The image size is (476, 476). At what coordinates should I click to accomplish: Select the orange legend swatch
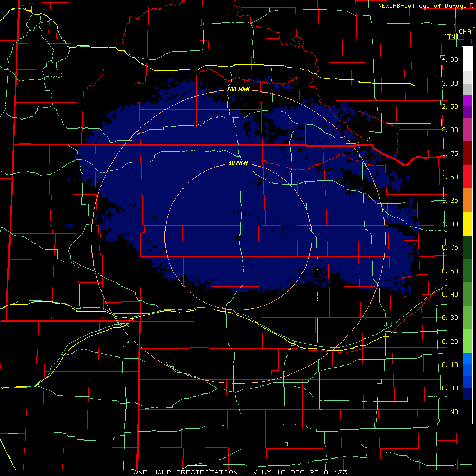tap(467, 200)
